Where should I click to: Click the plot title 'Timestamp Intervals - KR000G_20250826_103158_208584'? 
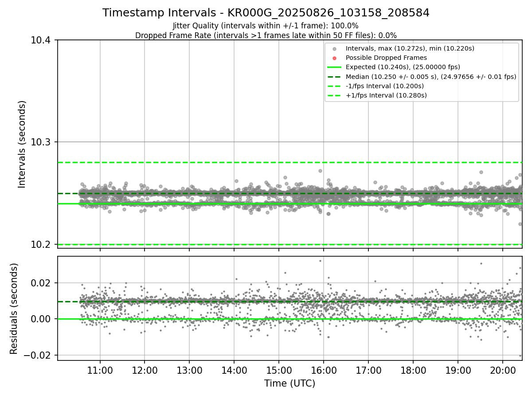266,13
